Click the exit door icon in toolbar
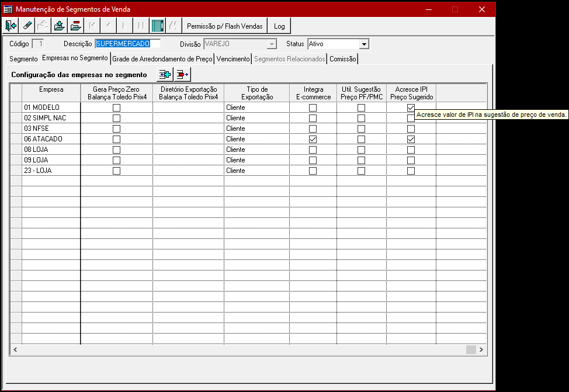This screenshot has width=569, height=392. tap(11, 26)
